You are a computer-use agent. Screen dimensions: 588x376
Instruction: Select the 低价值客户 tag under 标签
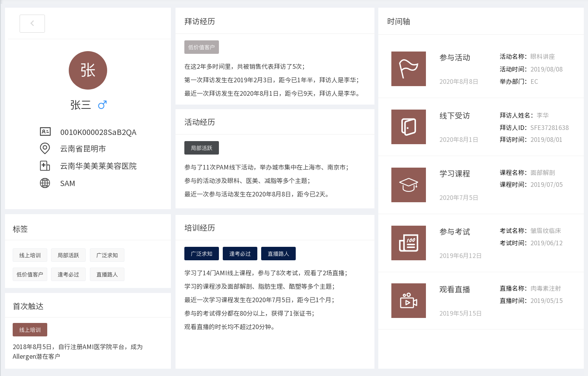pyautogui.click(x=30, y=275)
